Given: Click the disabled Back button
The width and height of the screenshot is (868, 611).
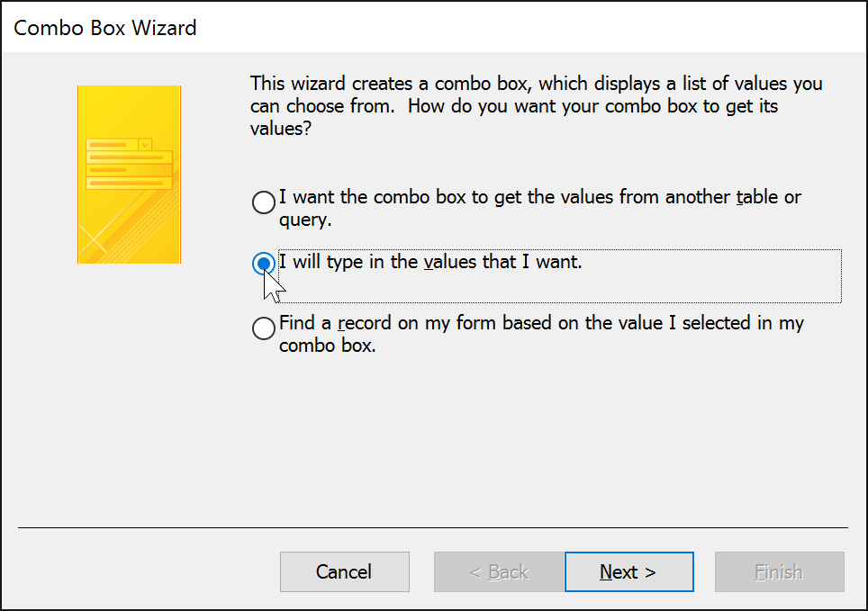Looking at the screenshot, I should (x=498, y=571).
